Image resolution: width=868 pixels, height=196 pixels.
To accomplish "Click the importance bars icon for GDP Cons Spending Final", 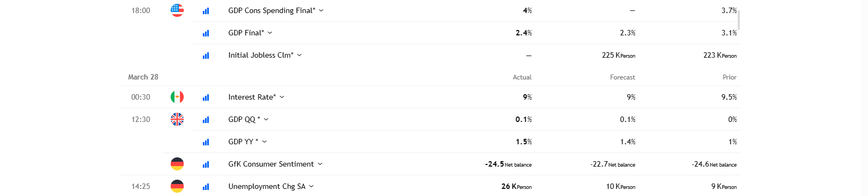I will click(x=206, y=11).
